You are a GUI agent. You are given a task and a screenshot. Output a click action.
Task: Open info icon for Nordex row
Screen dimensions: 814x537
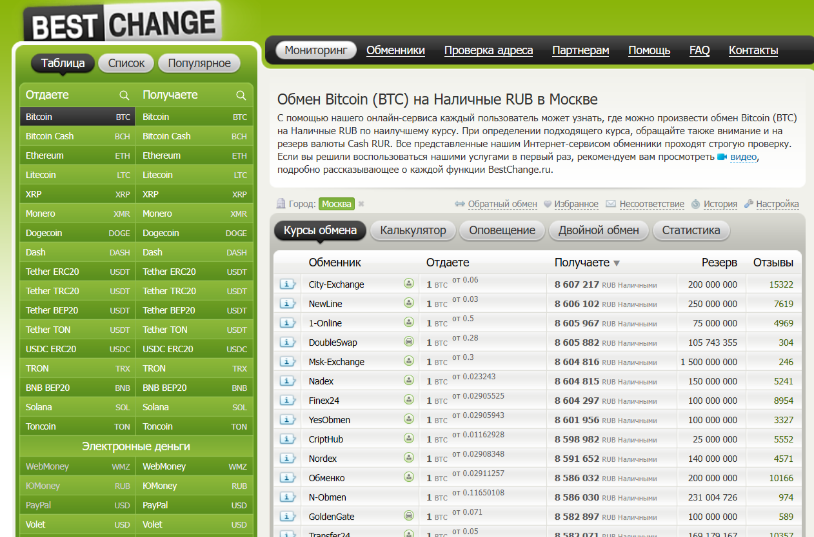288,458
